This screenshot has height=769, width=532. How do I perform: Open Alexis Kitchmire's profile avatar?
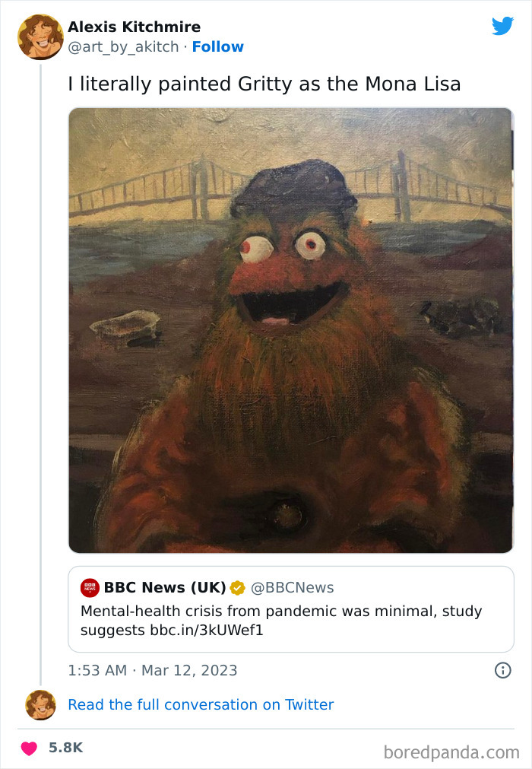click(40, 37)
